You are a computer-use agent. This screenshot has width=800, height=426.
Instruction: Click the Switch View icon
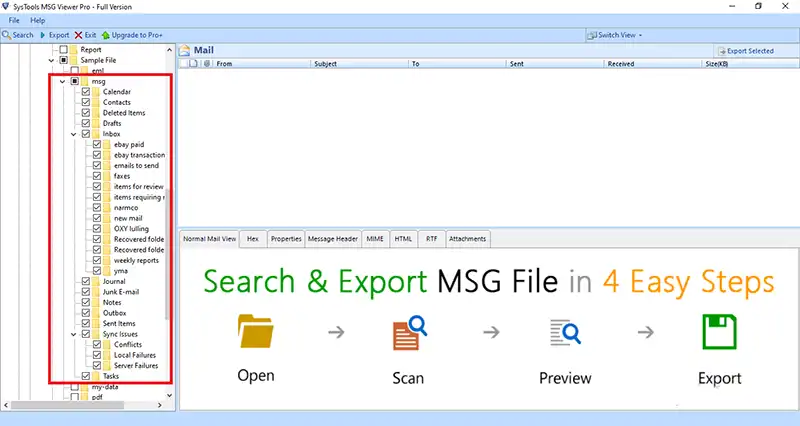pyautogui.click(x=592, y=35)
